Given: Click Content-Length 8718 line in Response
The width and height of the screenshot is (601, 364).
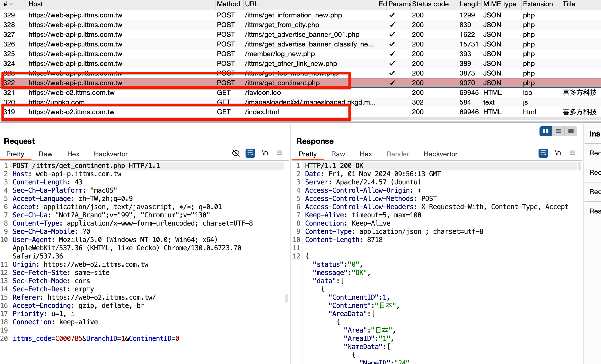Looking at the screenshot, I should tap(344, 240).
